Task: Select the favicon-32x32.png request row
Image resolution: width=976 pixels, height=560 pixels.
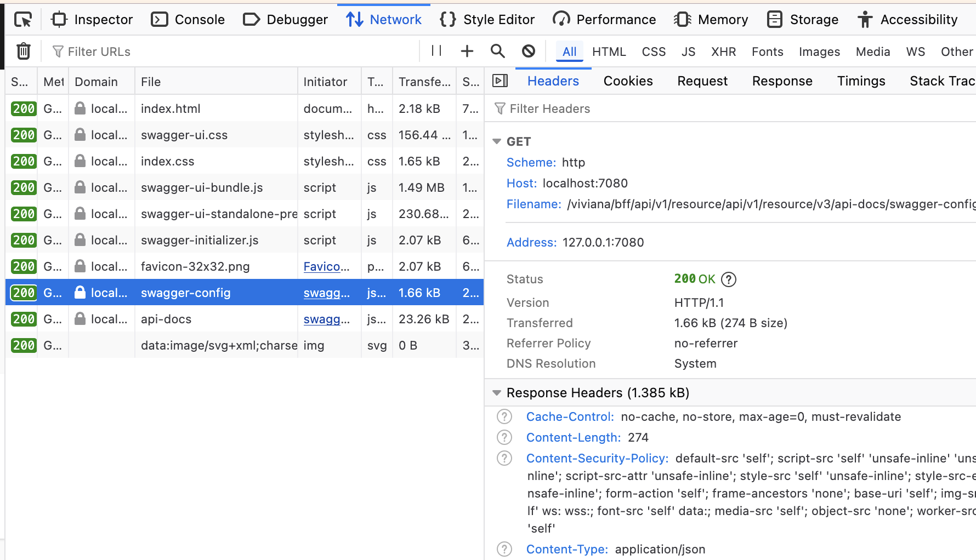Action: click(245, 266)
